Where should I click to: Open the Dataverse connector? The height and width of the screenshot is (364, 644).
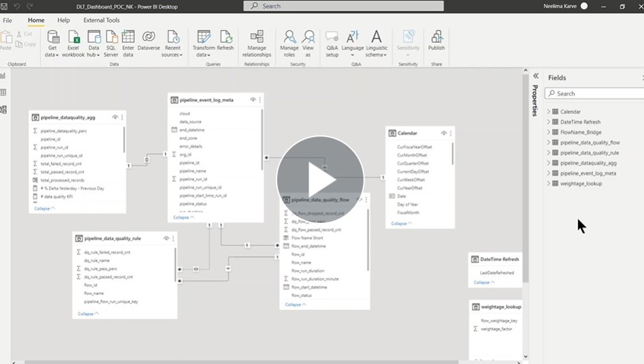pos(148,38)
